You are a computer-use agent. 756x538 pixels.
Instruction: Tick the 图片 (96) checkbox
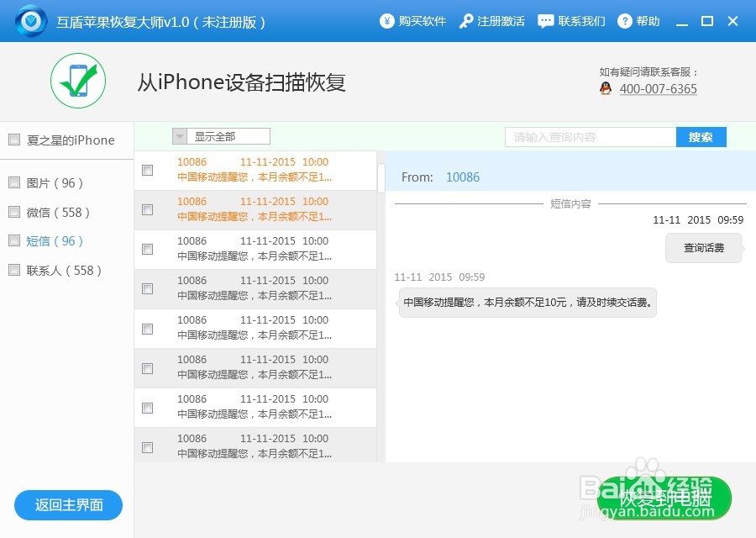pyautogui.click(x=14, y=182)
